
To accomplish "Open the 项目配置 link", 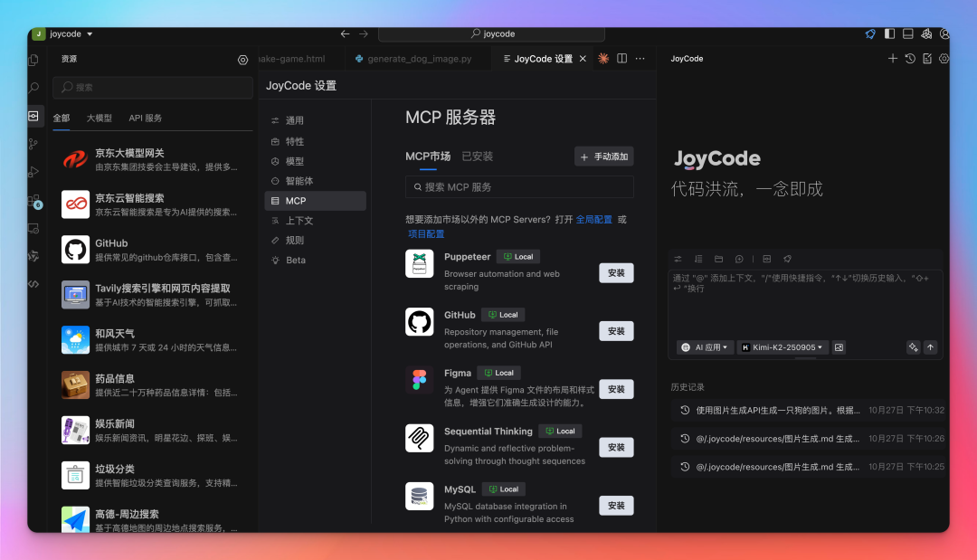I will click(x=426, y=234).
